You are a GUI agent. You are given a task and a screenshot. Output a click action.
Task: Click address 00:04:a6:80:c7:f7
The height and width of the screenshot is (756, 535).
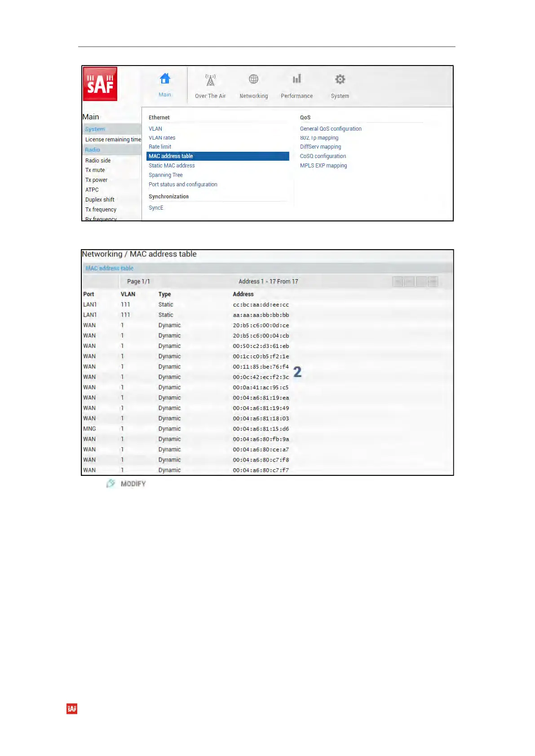(x=261, y=470)
